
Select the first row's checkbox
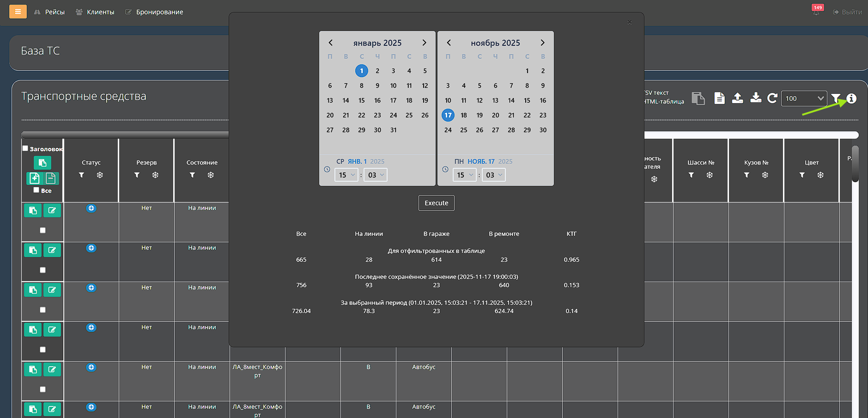pos(42,230)
